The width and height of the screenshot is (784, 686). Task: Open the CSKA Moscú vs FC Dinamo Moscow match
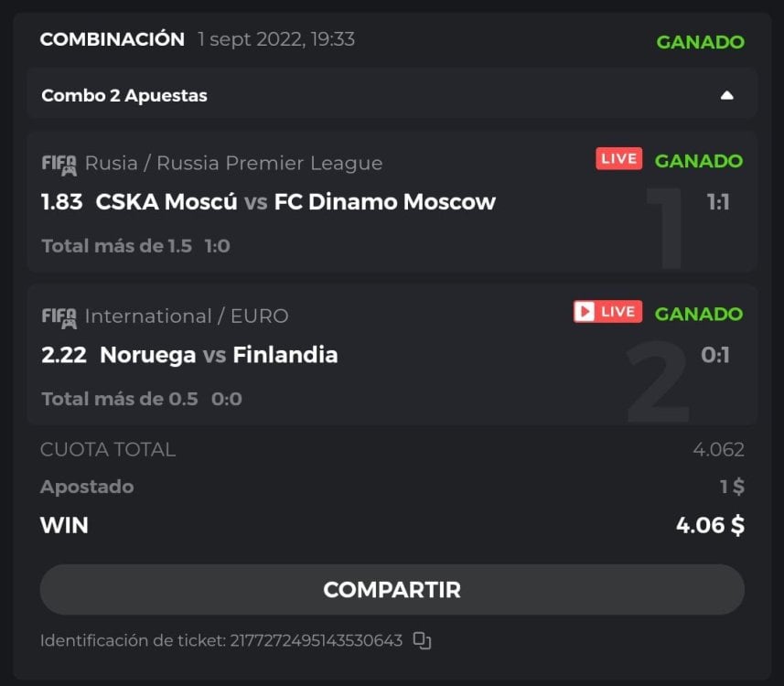[295, 201]
